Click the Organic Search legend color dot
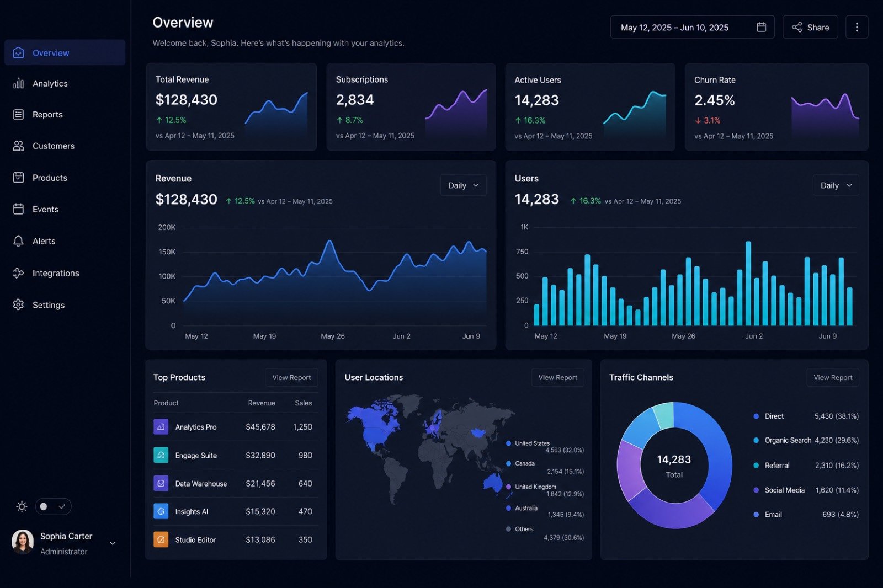883x588 pixels. pos(756,440)
